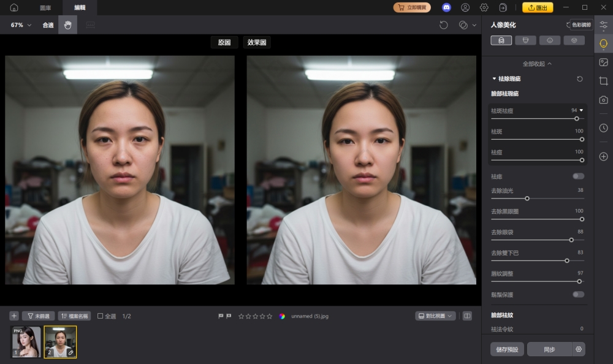Click the camera icon in right sidebar
The image size is (613, 364).
point(603,99)
